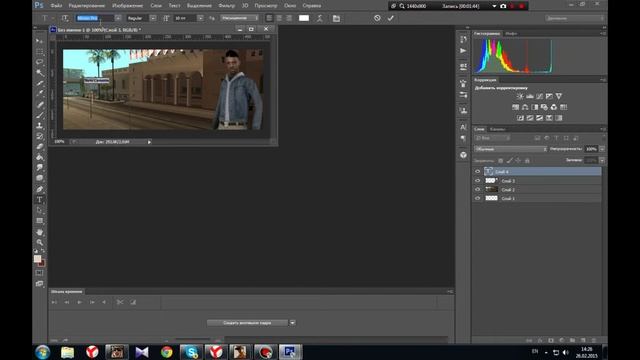640x360 pixels.
Task: Open the layer fill dropdown
Action: [x=602, y=160]
